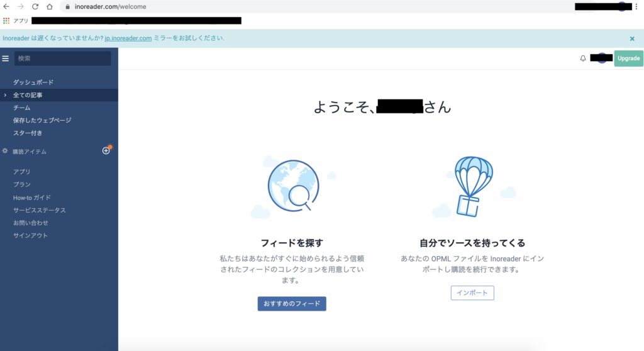
Task: Click サインアウト to sign out
Action: click(x=30, y=235)
